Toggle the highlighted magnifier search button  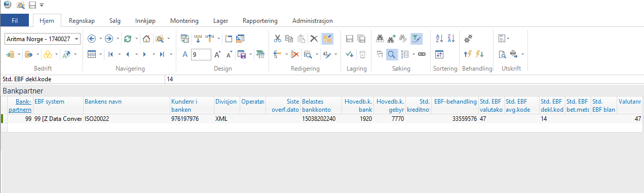click(x=392, y=54)
